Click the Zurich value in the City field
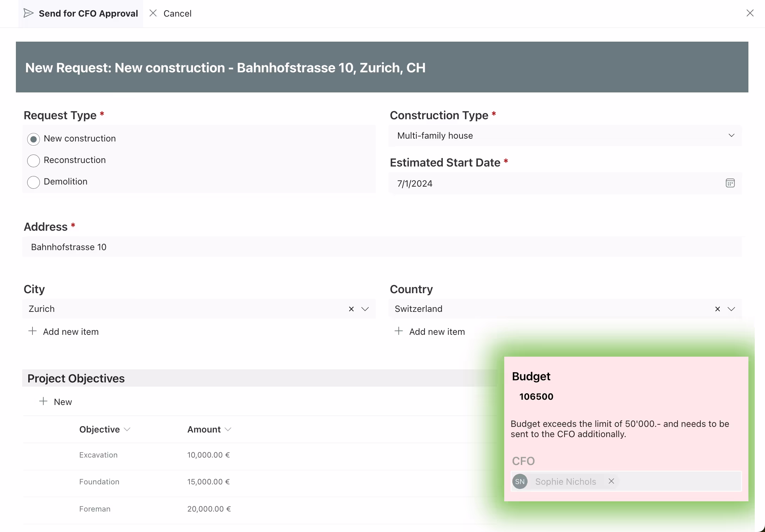The width and height of the screenshot is (765, 532). point(42,309)
